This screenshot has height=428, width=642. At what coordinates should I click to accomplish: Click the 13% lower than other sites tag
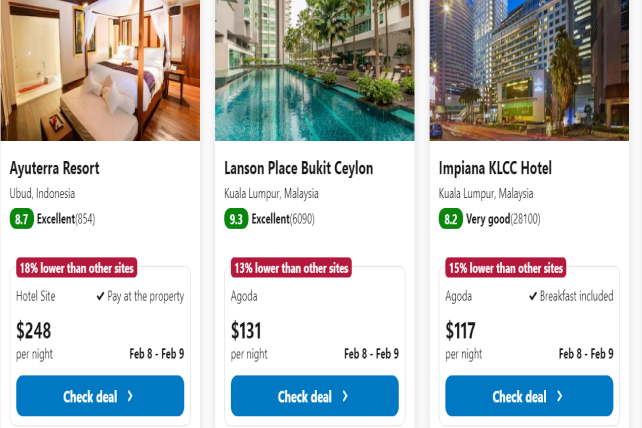(291, 268)
